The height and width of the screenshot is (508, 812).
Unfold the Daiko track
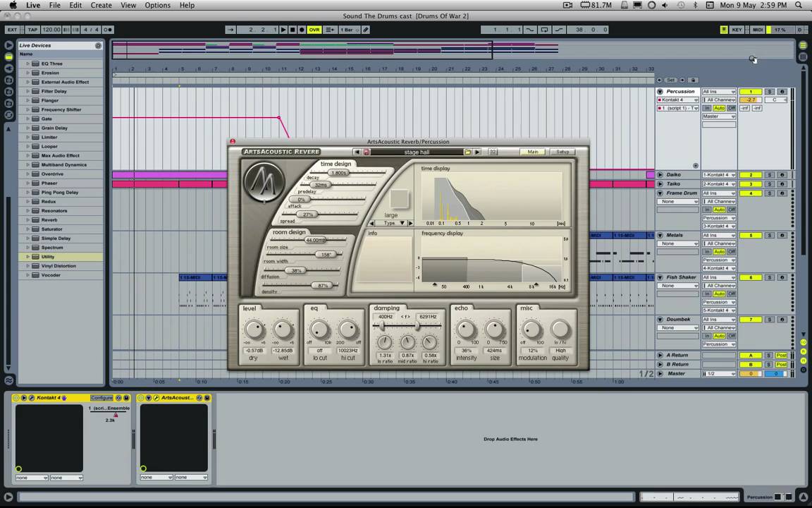(660, 175)
